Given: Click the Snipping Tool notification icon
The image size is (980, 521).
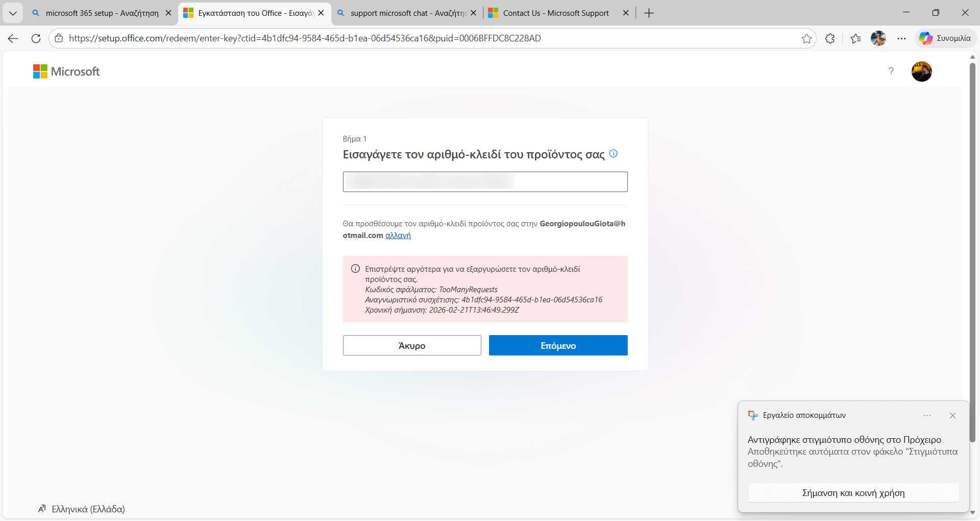Looking at the screenshot, I should tap(753, 415).
